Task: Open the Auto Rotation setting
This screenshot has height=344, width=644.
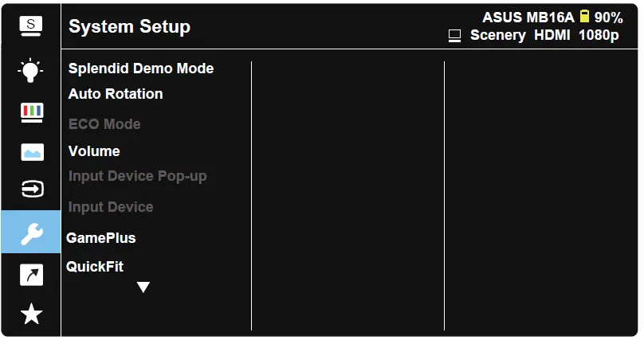Action: [116, 94]
